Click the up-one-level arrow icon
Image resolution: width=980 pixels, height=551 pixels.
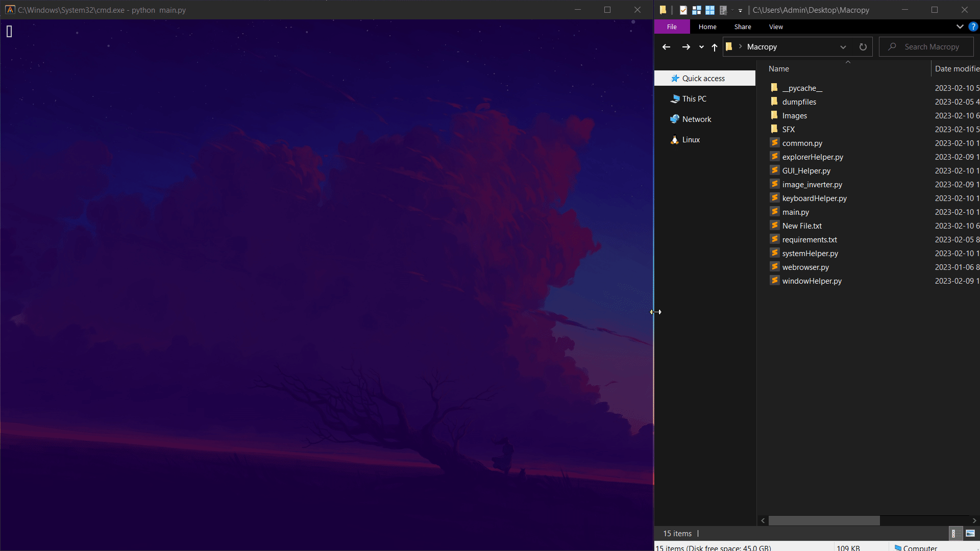715,47
